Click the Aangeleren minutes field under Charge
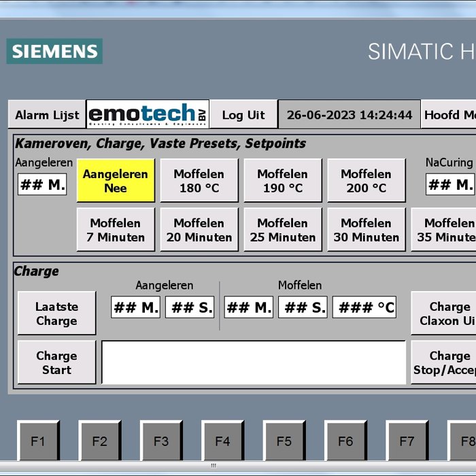476x476 pixels. [x=136, y=307]
